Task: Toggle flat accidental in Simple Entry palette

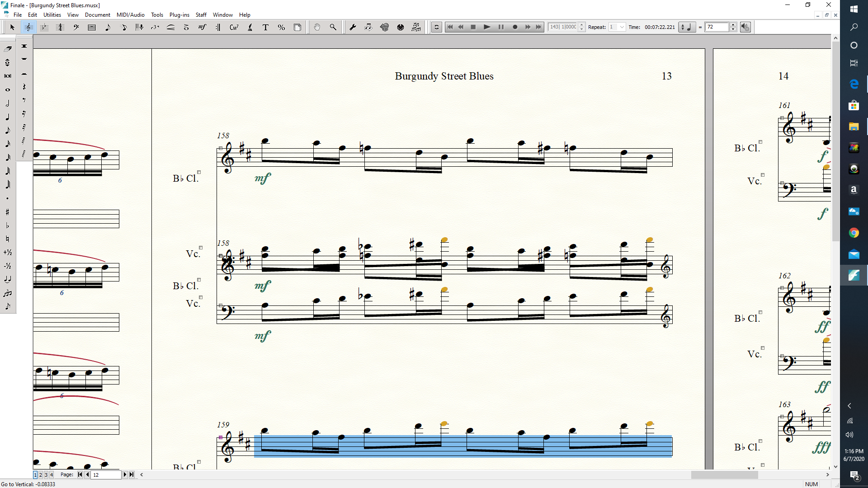Action: (x=7, y=225)
